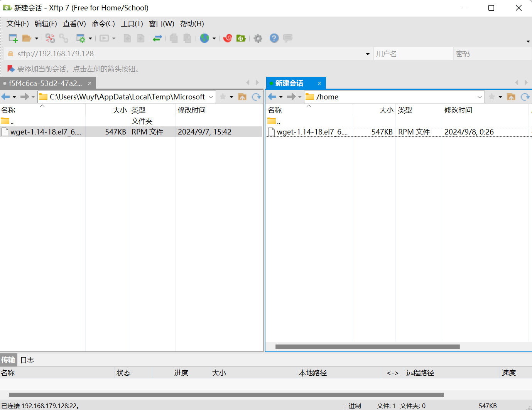Select remote wget-1.14-18.el7_6 RPM file
The width and height of the screenshot is (532, 410).
tap(399, 132)
